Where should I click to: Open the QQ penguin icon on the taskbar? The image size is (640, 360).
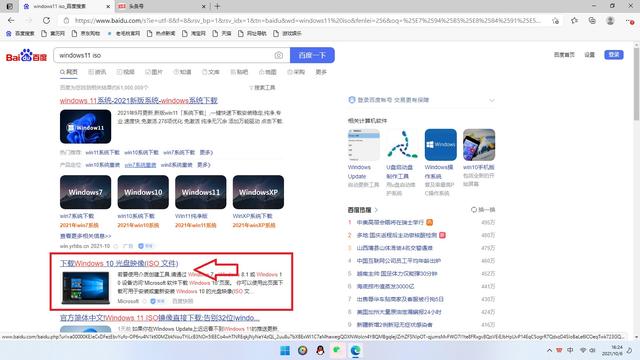pos(320,351)
